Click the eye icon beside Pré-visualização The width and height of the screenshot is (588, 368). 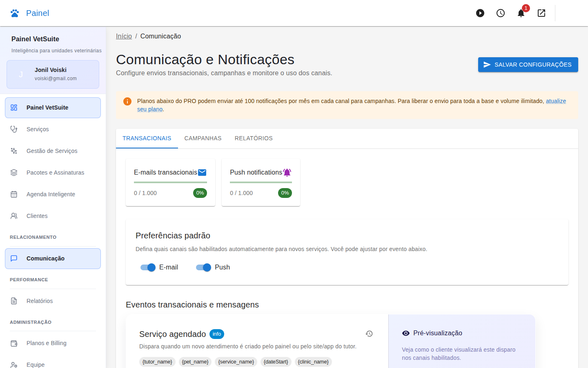(x=406, y=333)
